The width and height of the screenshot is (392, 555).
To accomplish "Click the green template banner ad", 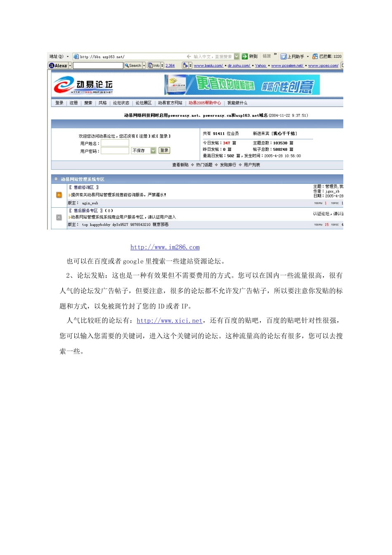I will coord(242,85).
